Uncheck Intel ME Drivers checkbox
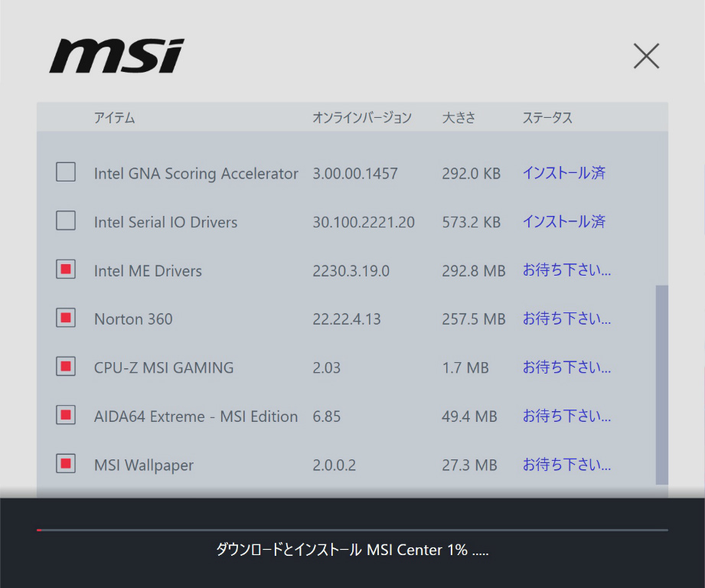The height and width of the screenshot is (588, 705). [x=66, y=269]
